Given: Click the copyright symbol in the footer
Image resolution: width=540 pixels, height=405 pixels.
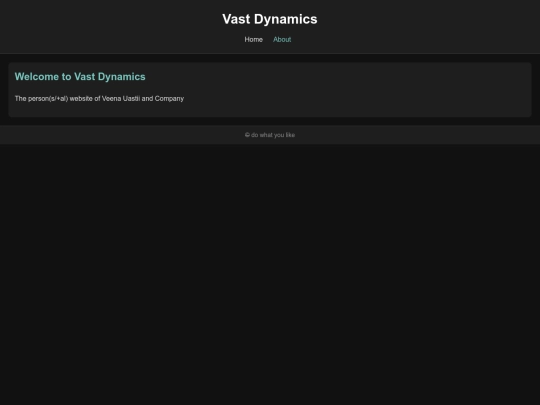Looking at the screenshot, I should pos(247,135).
